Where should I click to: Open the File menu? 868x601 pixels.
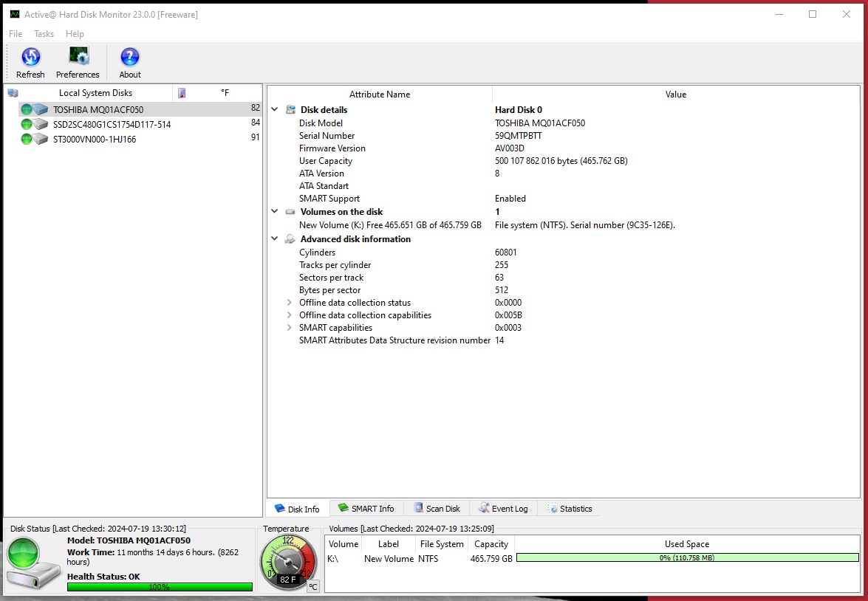16,34
